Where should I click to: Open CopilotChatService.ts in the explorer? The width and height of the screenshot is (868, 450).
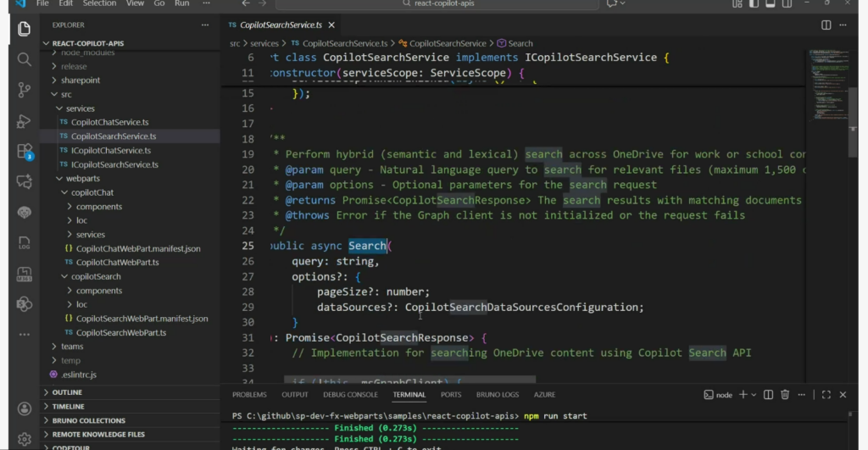[x=110, y=123]
